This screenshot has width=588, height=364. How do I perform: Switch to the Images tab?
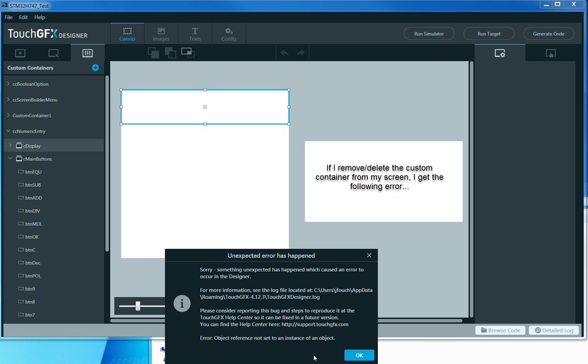click(x=161, y=34)
